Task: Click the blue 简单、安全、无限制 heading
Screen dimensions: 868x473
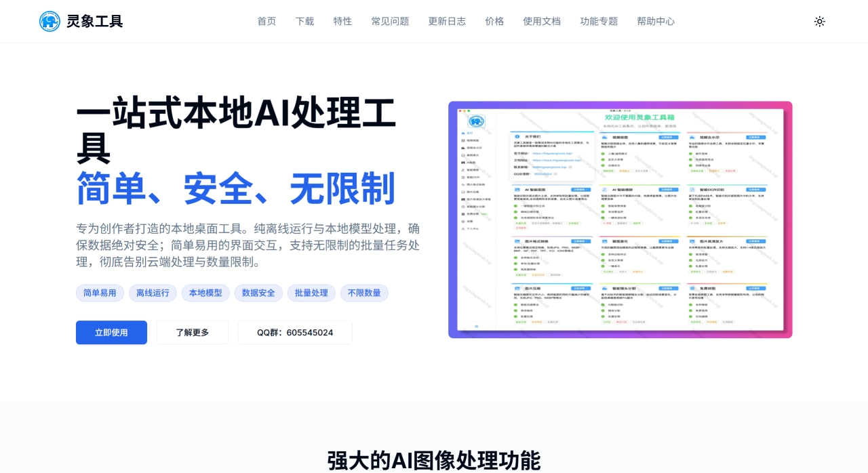Action: tap(236, 188)
